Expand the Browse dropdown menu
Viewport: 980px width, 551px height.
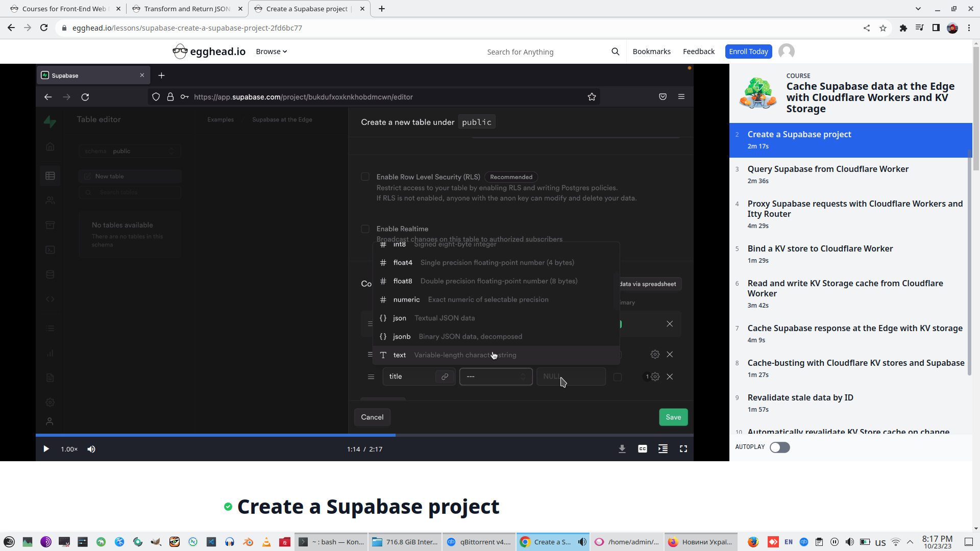coord(271,52)
